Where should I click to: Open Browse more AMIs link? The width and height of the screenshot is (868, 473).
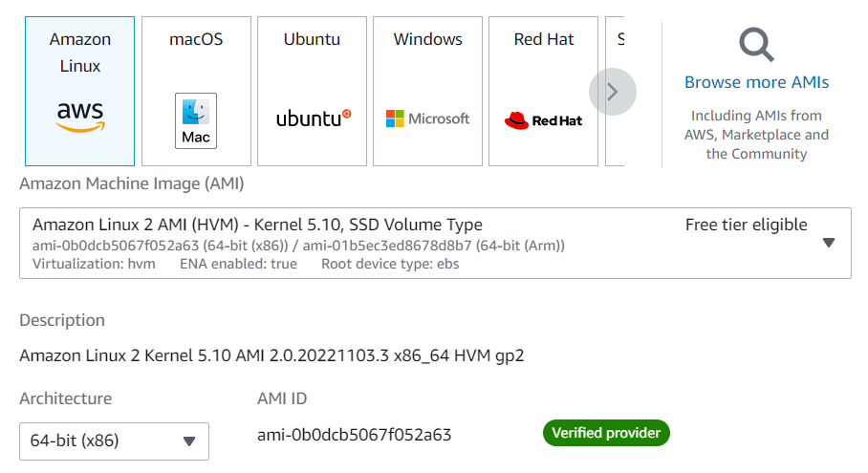[x=756, y=82]
